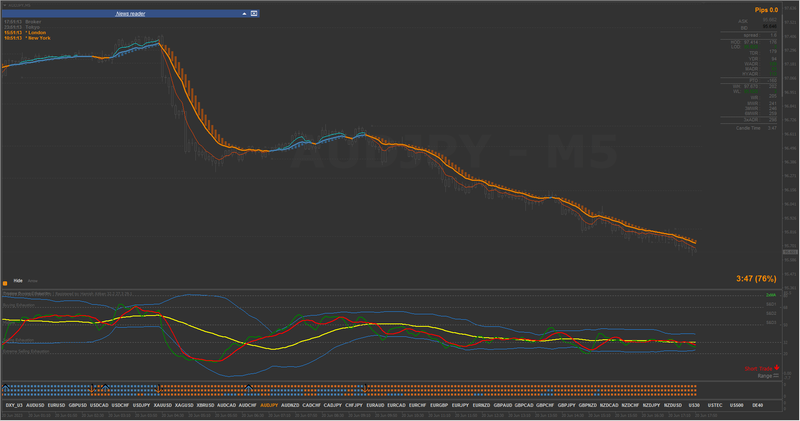Switch chart to DXY_U3 symbol

[x=14, y=405]
